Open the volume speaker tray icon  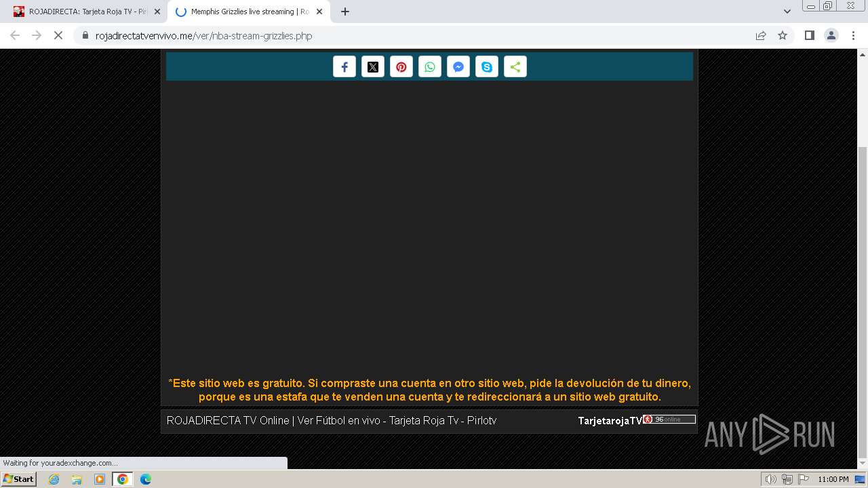tap(770, 479)
